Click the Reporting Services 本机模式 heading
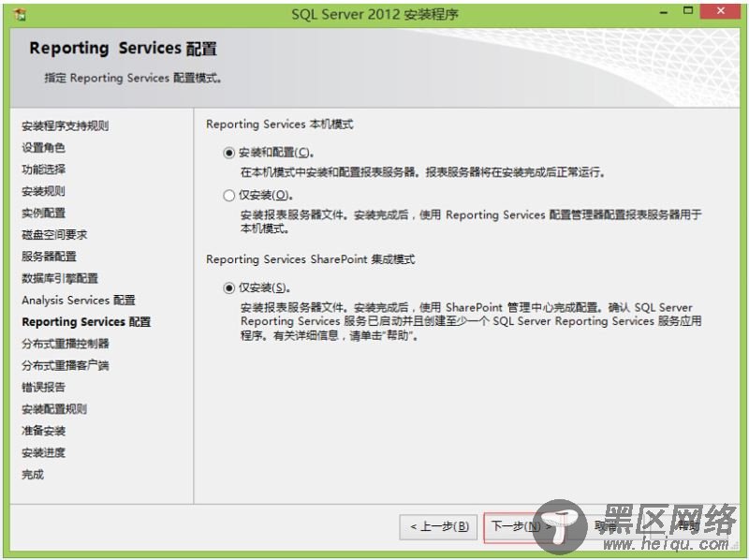Image resolution: width=749 pixels, height=560 pixels. 279,125
